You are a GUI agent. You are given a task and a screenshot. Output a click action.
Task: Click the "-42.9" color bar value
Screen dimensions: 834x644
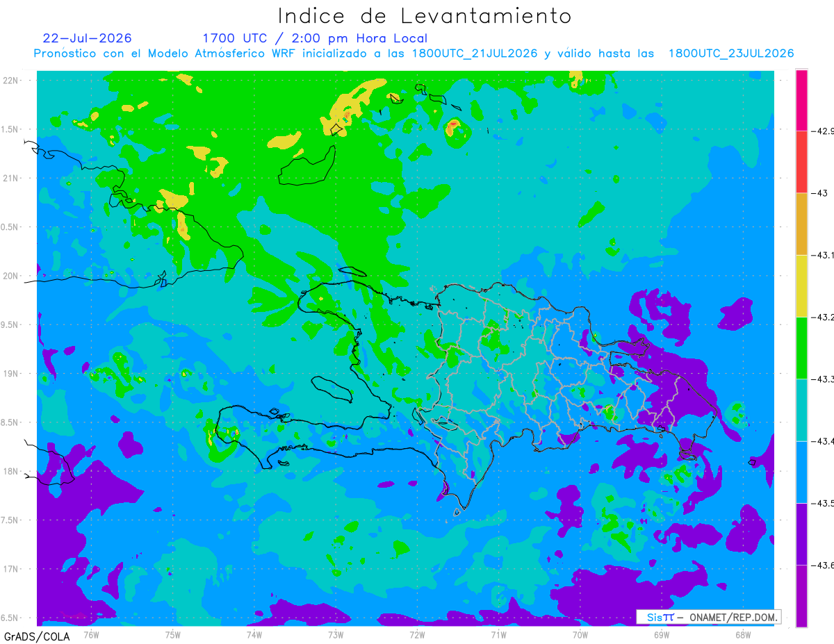coord(823,131)
